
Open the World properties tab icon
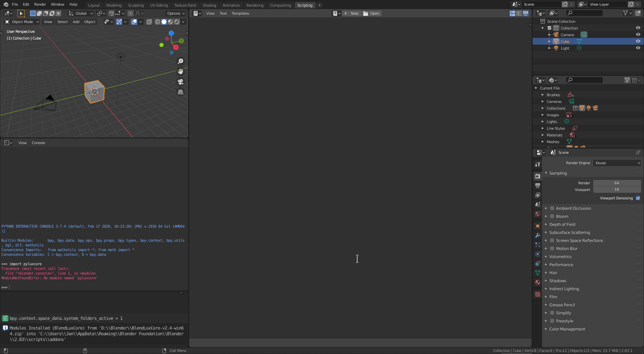538,214
